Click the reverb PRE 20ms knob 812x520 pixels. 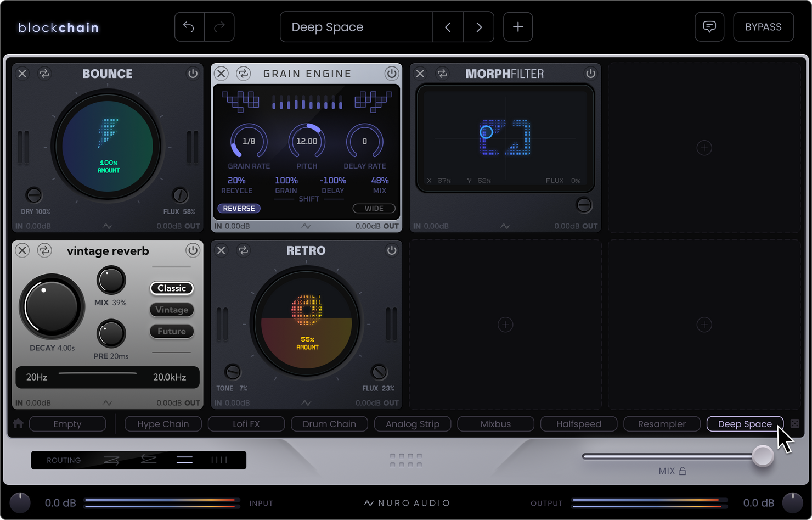[x=111, y=334]
